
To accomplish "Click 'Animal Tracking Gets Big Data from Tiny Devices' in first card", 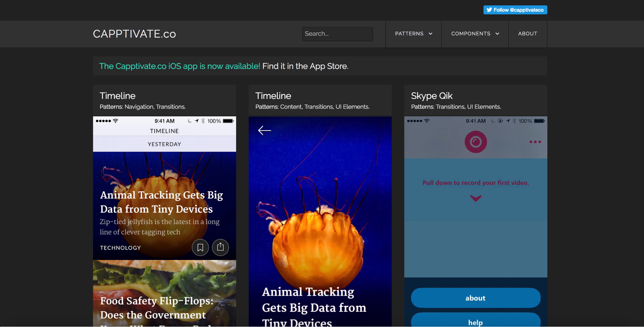I will pyautogui.click(x=161, y=202).
